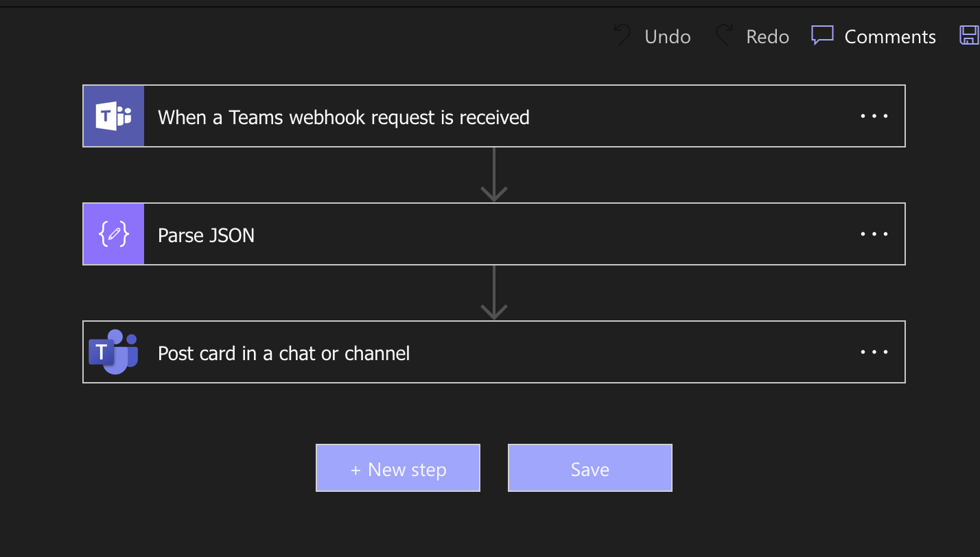Screen dimensions: 980x557
Task: Open the Post card step's ellipsis menu
Action: (874, 352)
